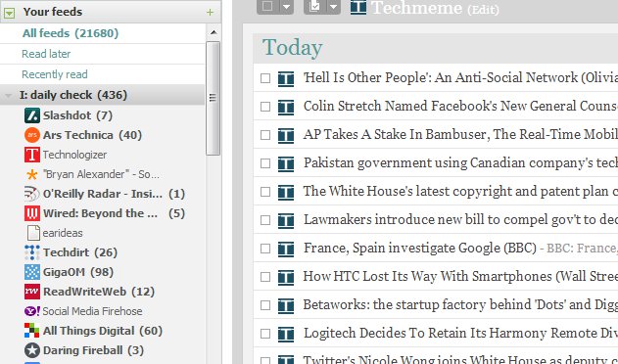Tick the How HTC Lost Its Way checkbox
This screenshot has height=364, width=618.
265,277
